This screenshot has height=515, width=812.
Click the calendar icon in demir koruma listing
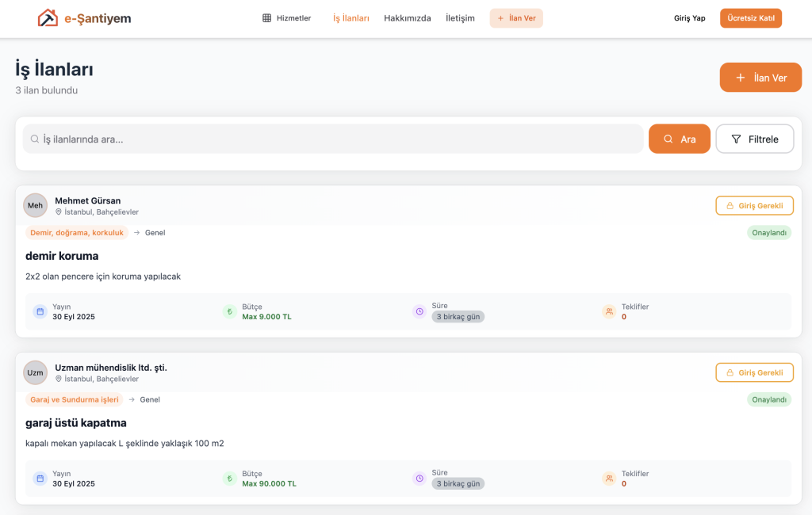coord(40,312)
